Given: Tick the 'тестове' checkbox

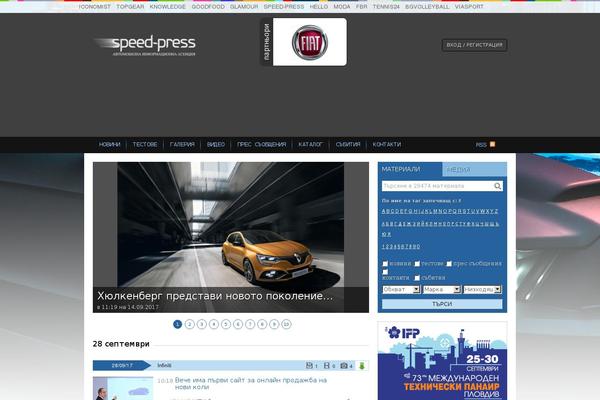Looking at the screenshot, I should pos(417,264).
